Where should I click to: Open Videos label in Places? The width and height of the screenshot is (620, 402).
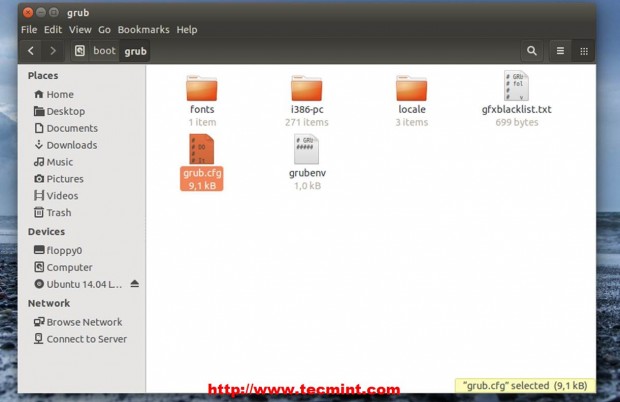pyautogui.click(x=62, y=196)
